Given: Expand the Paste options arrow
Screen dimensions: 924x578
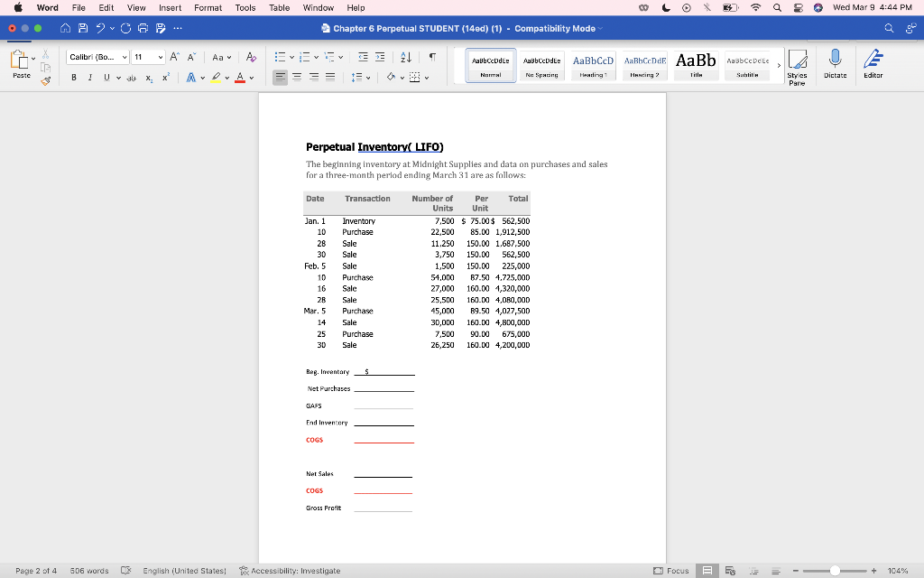Looking at the screenshot, I should (33, 59).
